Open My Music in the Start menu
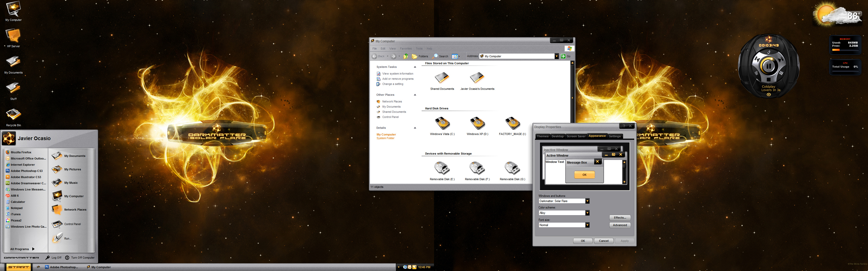868x271 pixels. pos(65,183)
